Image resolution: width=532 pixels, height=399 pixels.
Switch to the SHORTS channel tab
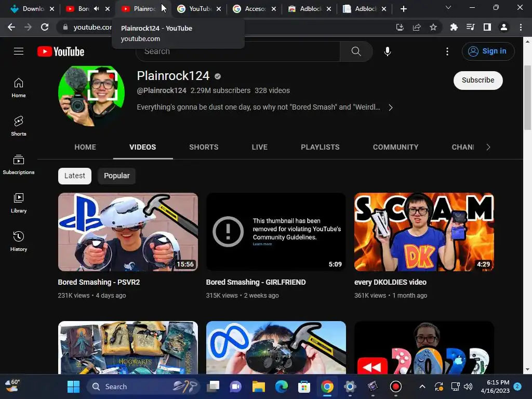coord(204,147)
